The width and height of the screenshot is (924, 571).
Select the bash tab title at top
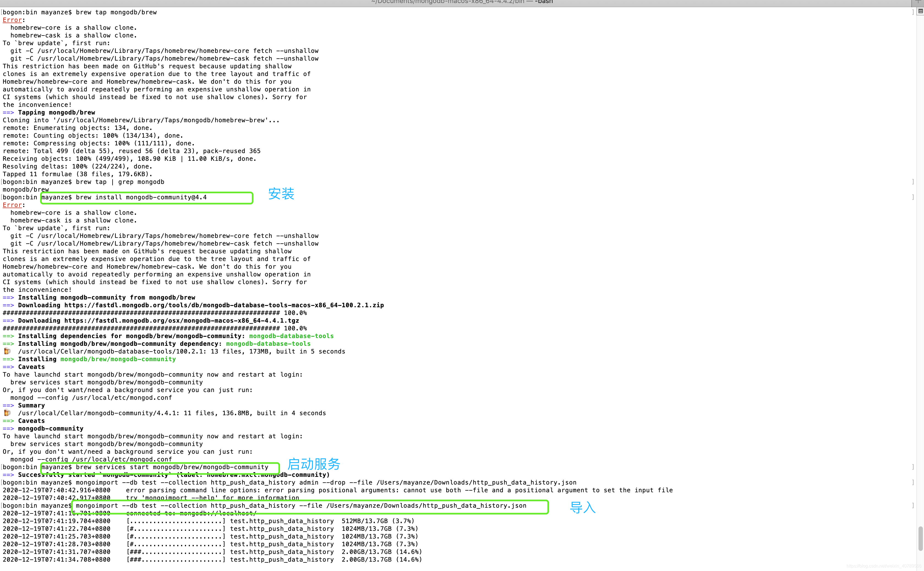(x=462, y=2)
